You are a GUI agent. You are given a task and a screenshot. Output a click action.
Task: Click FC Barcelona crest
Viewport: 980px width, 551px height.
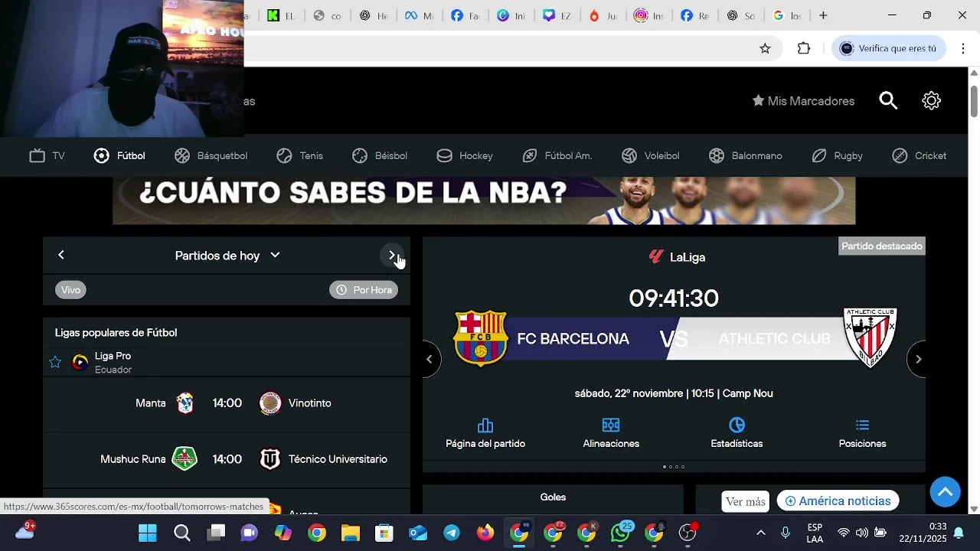pos(481,337)
